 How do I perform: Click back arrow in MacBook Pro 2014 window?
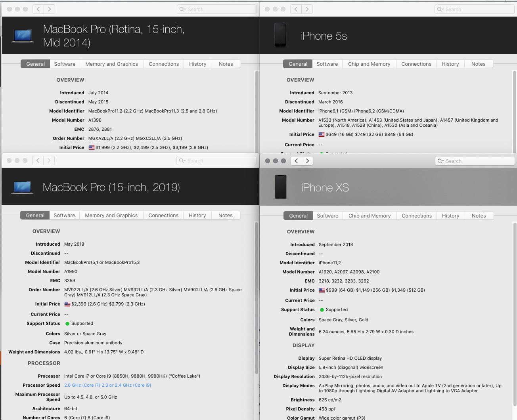(x=38, y=9)
